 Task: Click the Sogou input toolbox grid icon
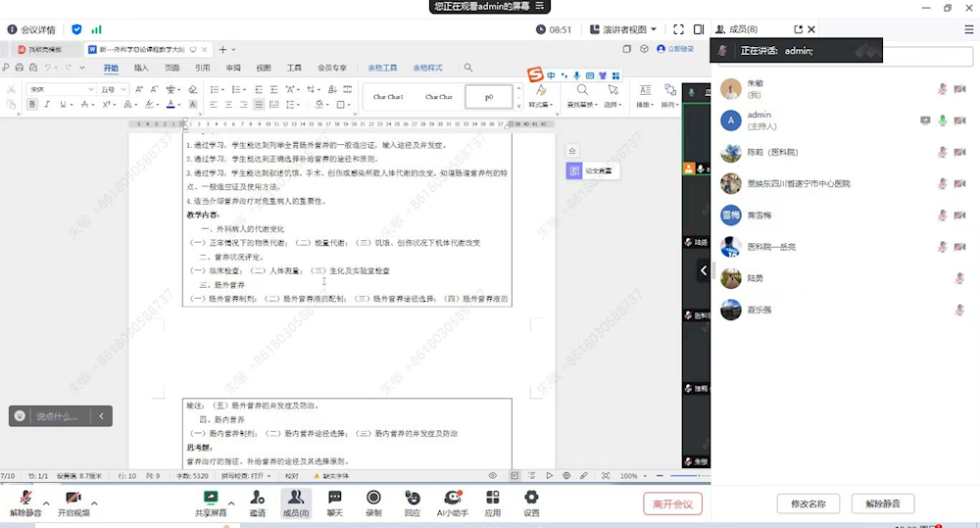(x=615, y=75)
